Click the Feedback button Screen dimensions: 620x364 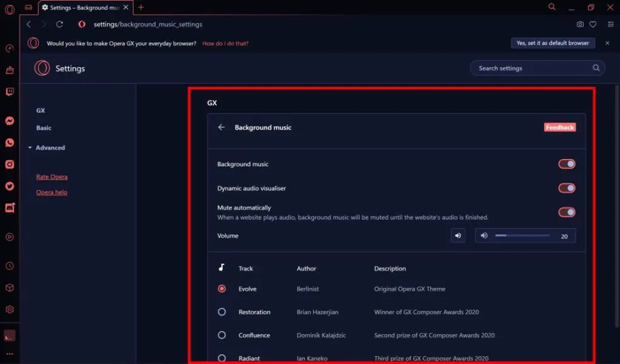[560, 127]
